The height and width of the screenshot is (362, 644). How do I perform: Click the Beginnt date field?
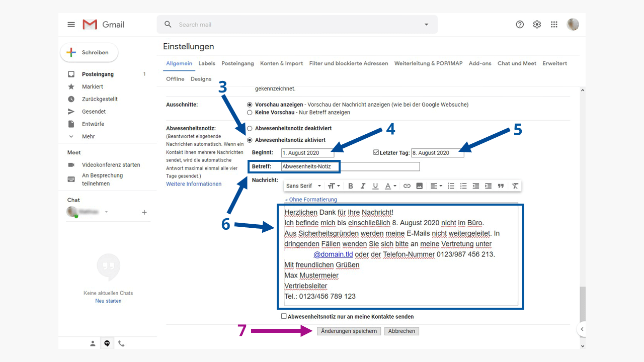pyautogui.click(x=307, y=153)
